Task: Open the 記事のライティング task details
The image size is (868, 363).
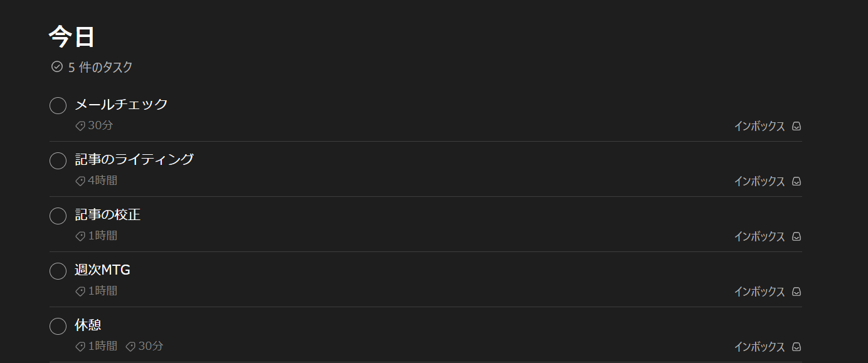Action: point(134,159)
